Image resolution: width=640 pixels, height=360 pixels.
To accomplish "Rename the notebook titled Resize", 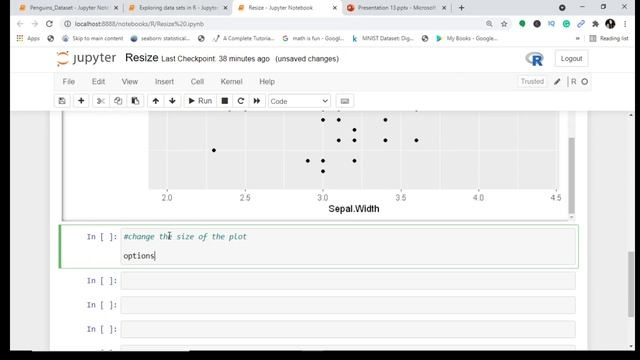I will click(142, 58).
